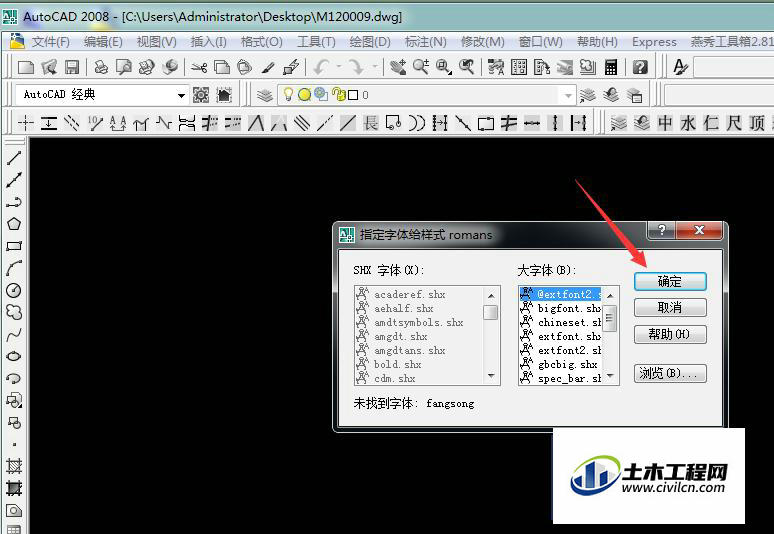Select @extfont2 in big font list

click(560, 294)
